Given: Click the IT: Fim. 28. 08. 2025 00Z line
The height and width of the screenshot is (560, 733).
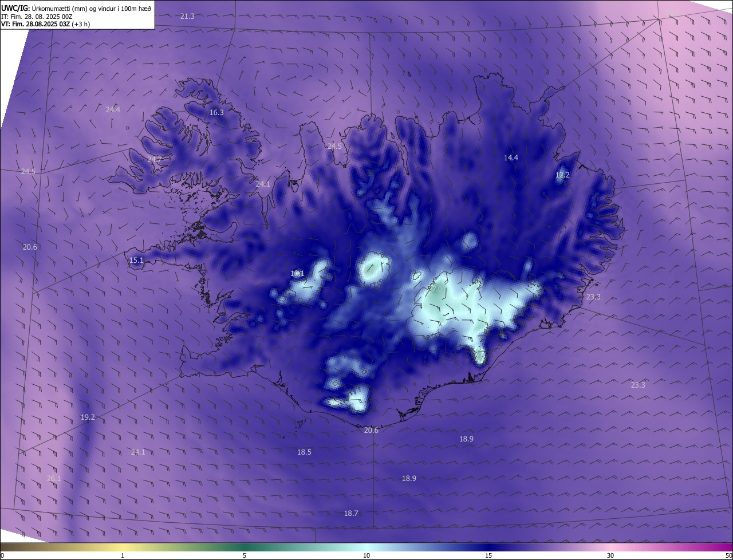Looking at the screenshot, I should point(37,17).
